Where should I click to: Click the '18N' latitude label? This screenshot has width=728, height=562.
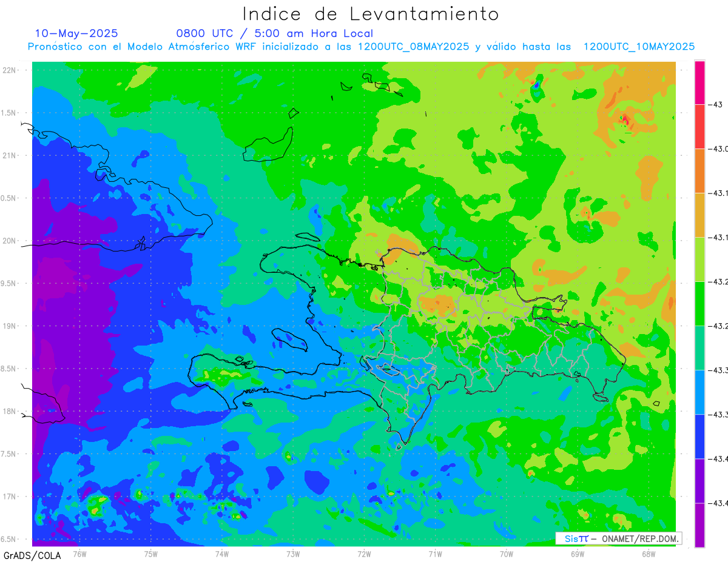(10, 411)
